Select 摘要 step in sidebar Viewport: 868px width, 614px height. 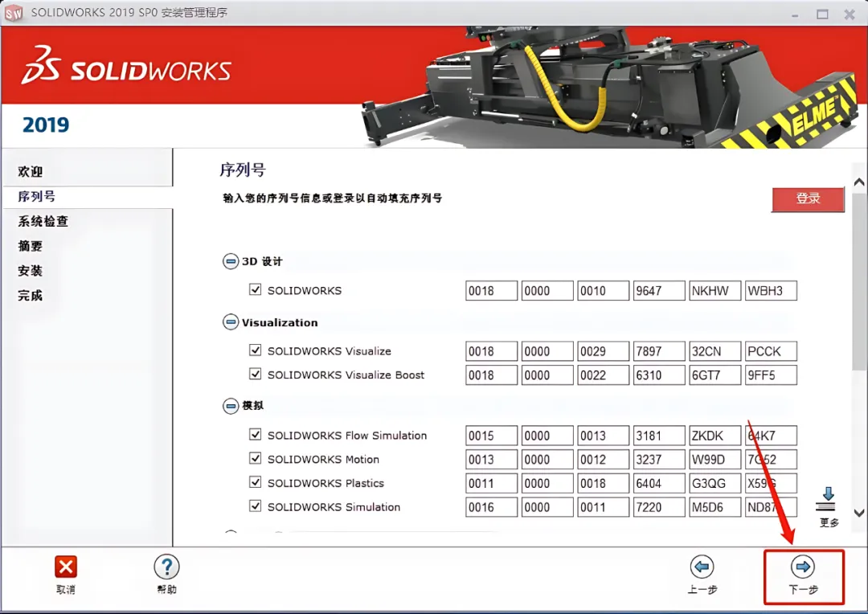(31, 247)
